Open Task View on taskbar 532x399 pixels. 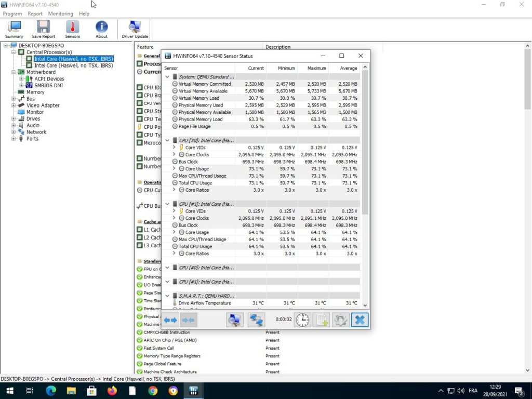tap(30, 391)
